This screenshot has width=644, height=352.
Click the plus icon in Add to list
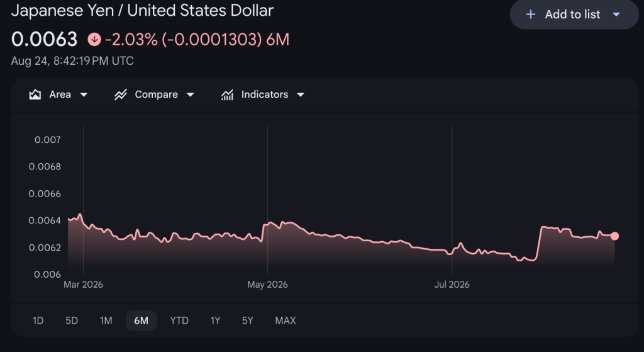tap(531, 15)
